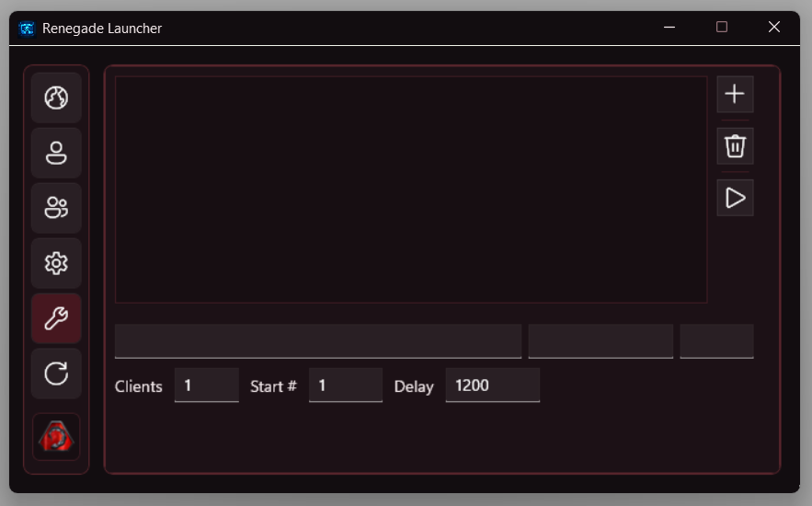Focus the Start # number field
Viewport: 812px width, 506px height.
click(346, 385)
